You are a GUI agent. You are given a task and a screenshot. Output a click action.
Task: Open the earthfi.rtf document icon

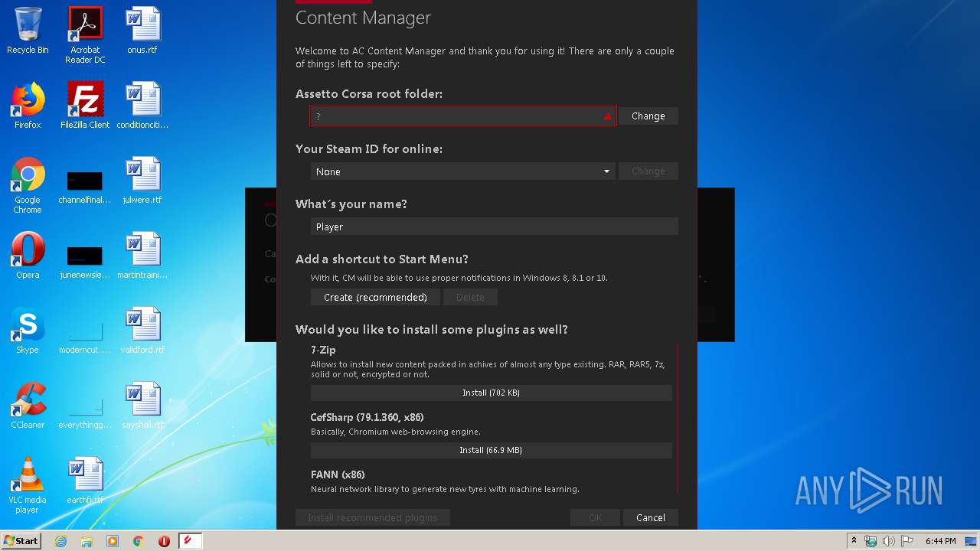(x=85, y=481)
